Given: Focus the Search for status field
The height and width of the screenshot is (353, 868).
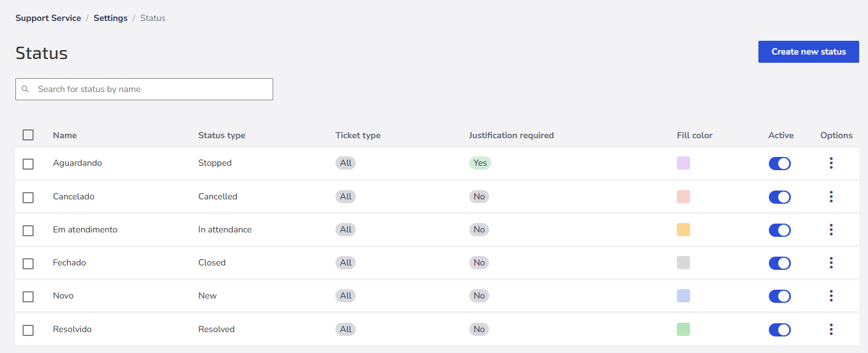Looking at the screenshot, I should click(144, 89).
